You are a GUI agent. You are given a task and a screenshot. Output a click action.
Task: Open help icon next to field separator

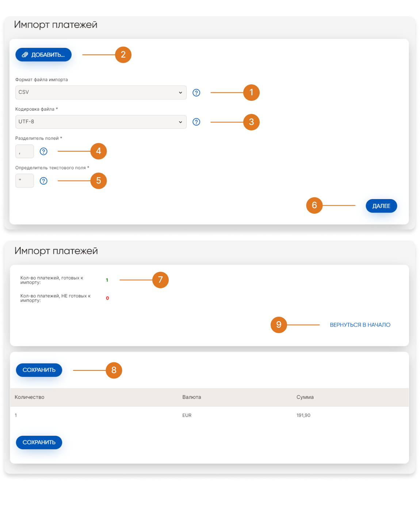point(43,151)
